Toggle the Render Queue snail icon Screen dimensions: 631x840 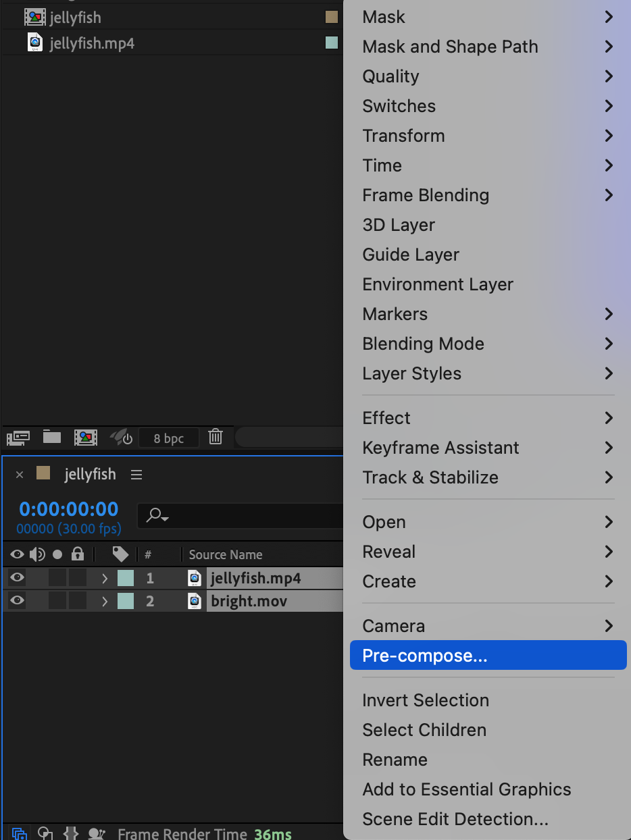tap(97, 833)
